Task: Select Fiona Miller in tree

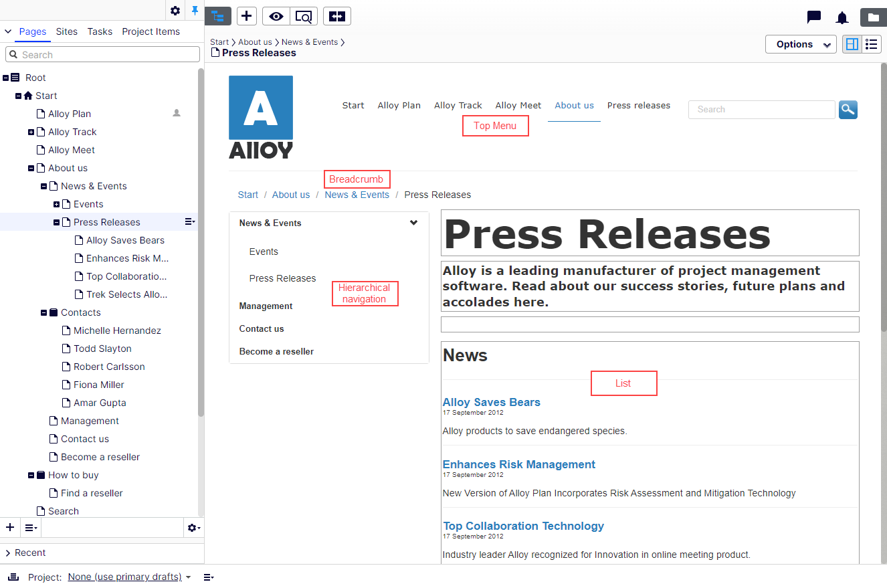Action: coord(99,385)
